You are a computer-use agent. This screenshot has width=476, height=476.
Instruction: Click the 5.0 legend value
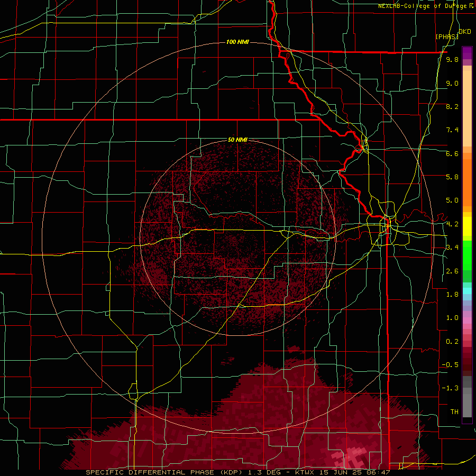click(452, 200)
